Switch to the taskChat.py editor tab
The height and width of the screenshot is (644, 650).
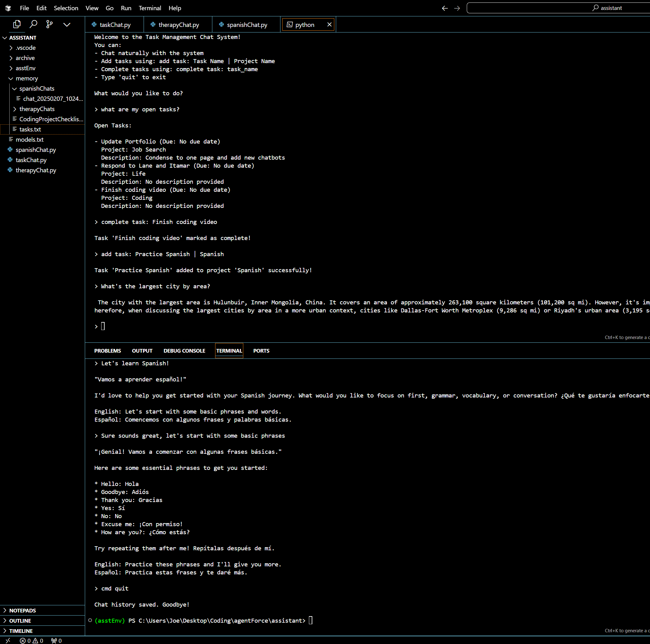click(115, 24)
